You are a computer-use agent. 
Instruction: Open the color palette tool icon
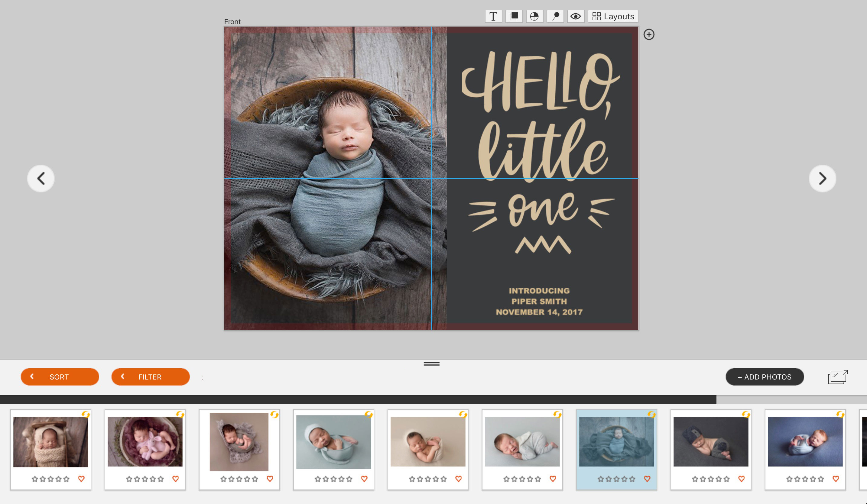point(534,16)
